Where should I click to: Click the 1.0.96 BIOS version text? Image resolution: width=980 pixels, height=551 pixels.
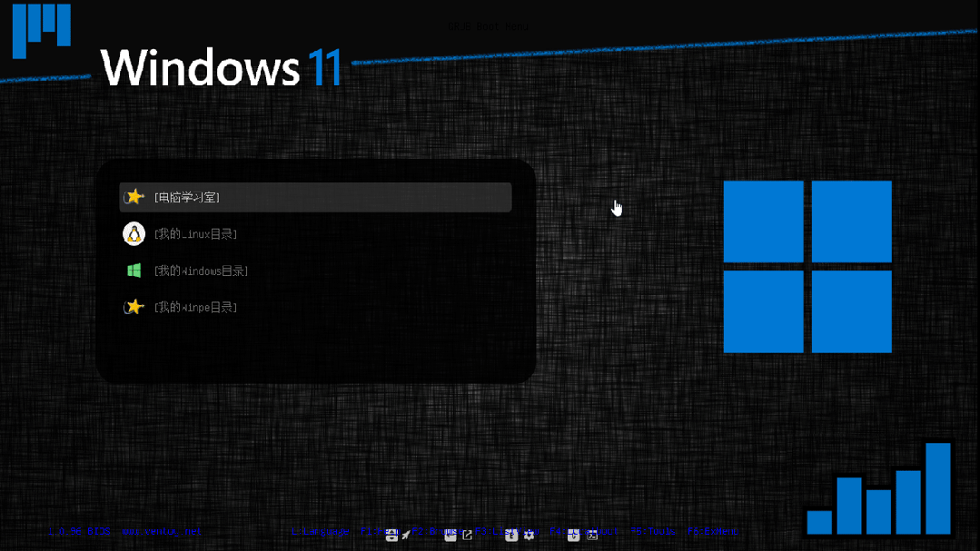pos(79,532)
